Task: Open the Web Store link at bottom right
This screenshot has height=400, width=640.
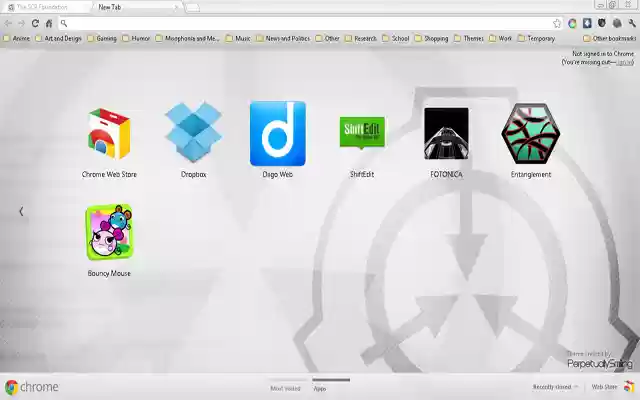Action: pyautogui.click(x=604, y=387)
